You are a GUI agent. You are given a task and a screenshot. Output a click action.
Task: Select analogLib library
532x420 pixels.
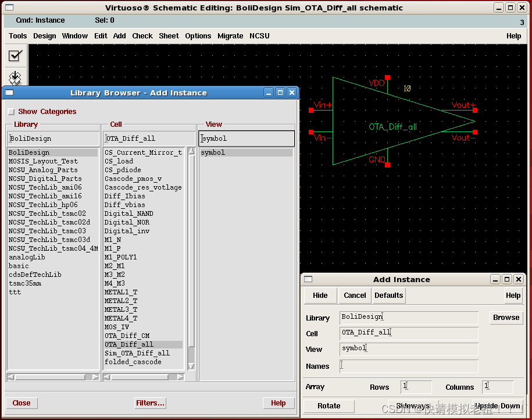tap(27, 257)
